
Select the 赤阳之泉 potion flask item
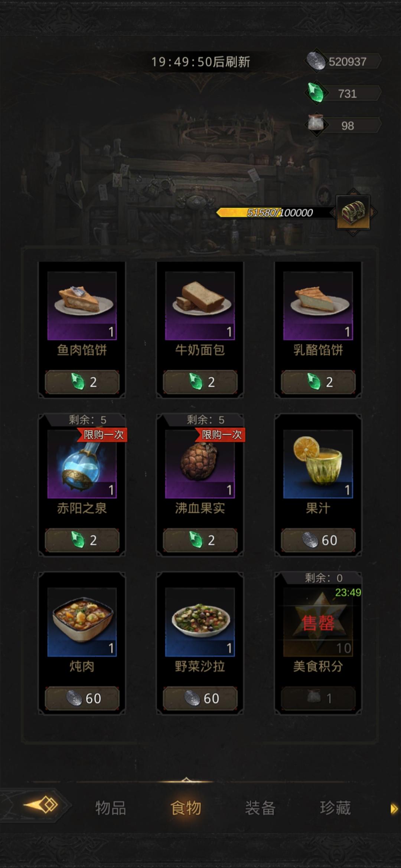click(82, 464)
